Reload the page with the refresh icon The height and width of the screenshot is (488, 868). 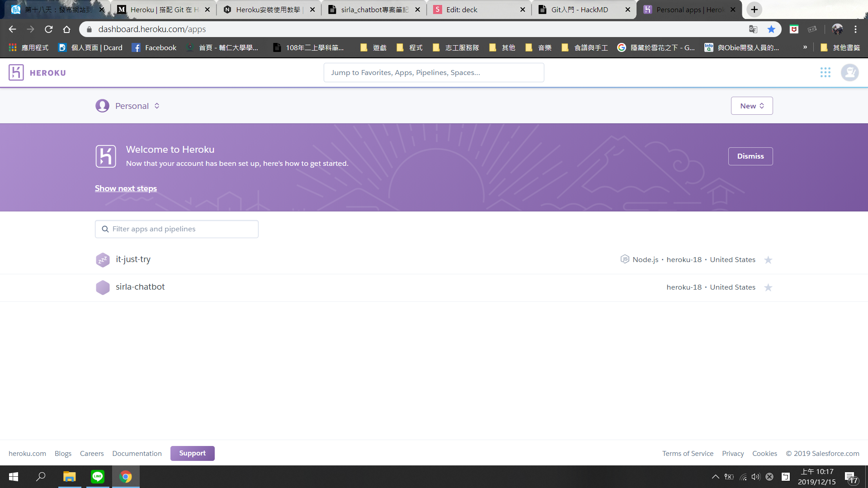49,29
